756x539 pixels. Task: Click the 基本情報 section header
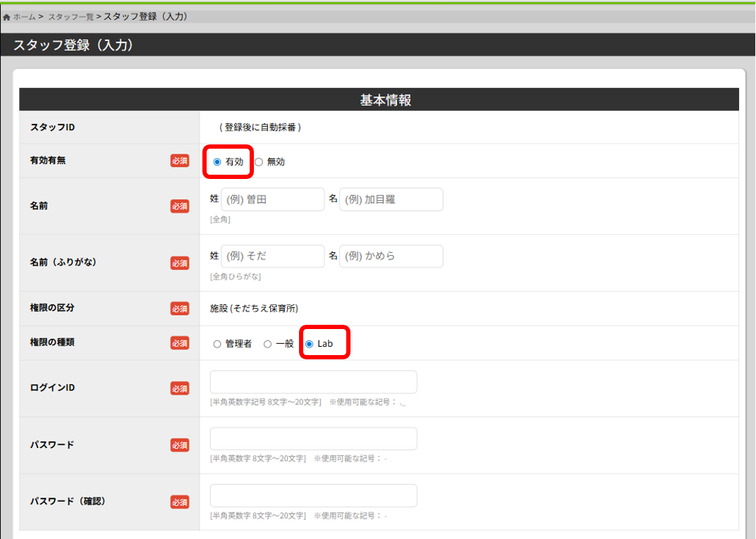(385, 100)
